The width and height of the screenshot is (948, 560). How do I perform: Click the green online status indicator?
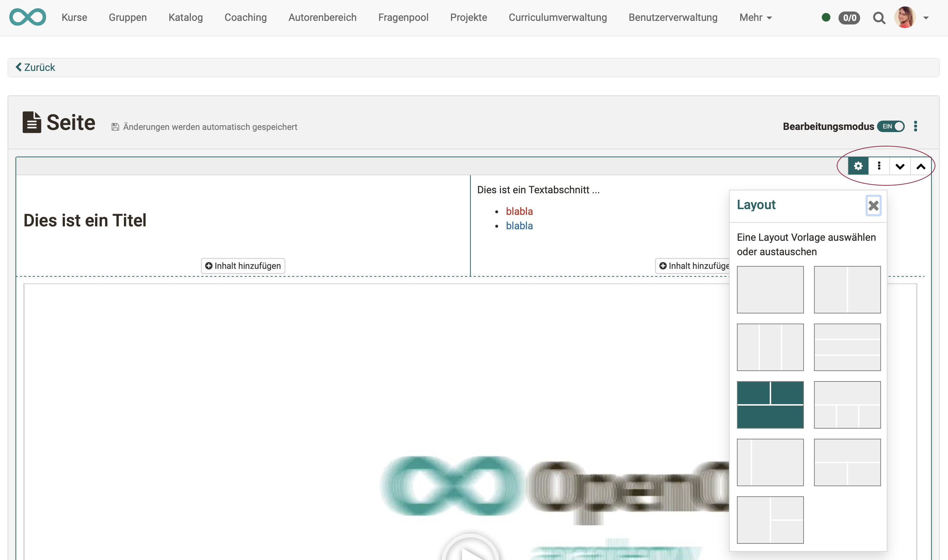click(x=826, y=17)
